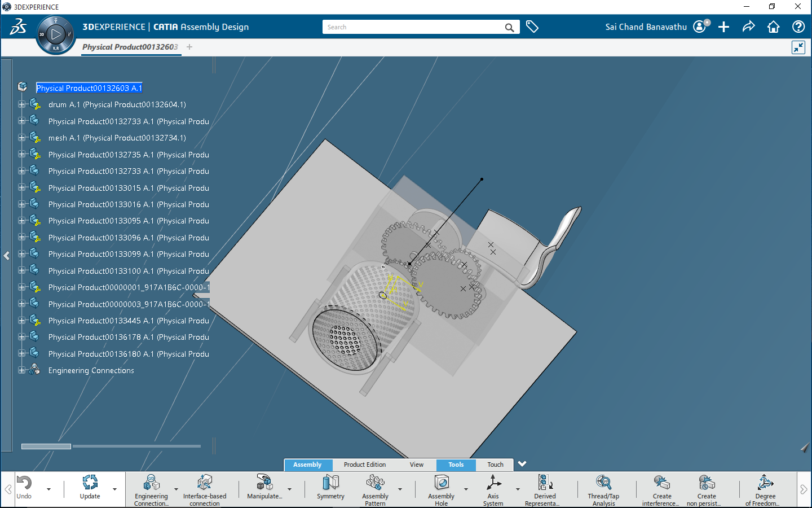Select Physical Product00133095 A.1 tree row
The width and height of the screenshot is (812, 508).
click(129, 221)
